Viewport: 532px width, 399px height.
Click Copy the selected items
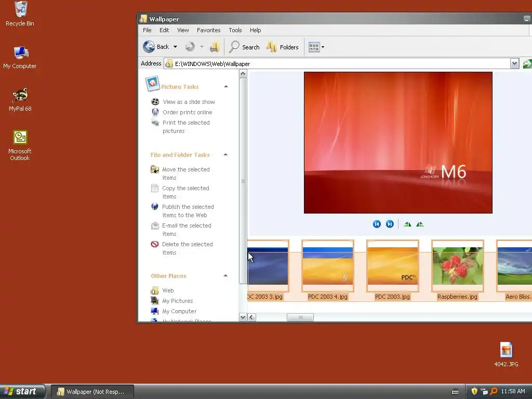(185, 192)
